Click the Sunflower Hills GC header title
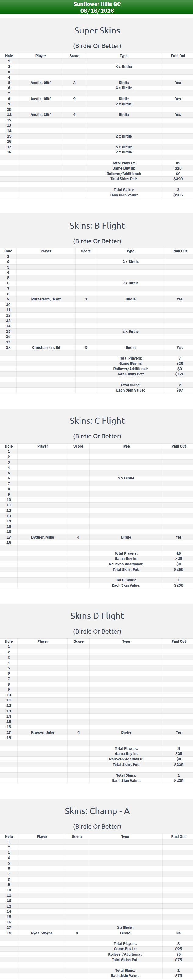The width and height of the screenshot is (193, 980). click(x=97, y=4)
